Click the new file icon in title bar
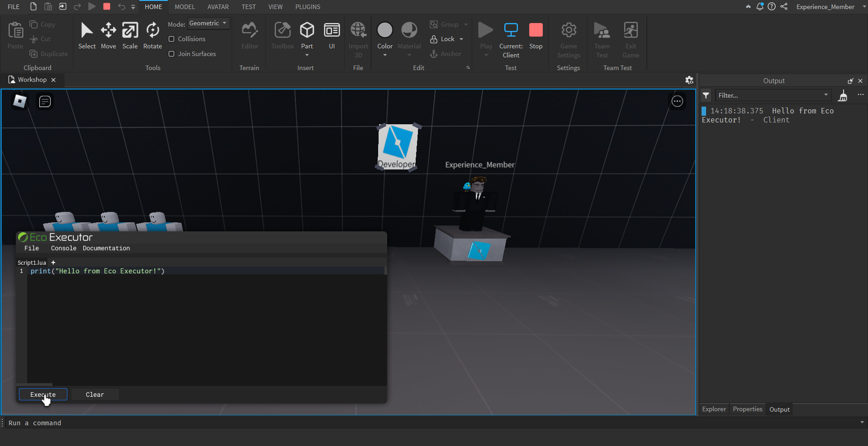Image resolution: width=868 pixels, height=446 pixels. click(x=33, y=6)
